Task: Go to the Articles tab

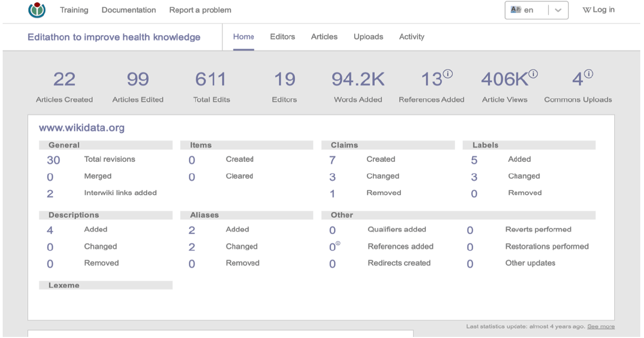Action: click(324, 37)
